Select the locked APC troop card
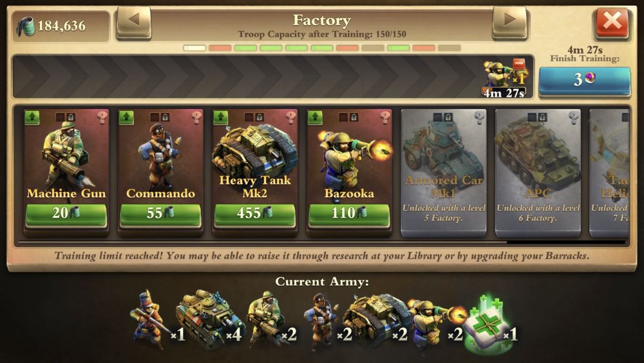 [x=538, y=173]
